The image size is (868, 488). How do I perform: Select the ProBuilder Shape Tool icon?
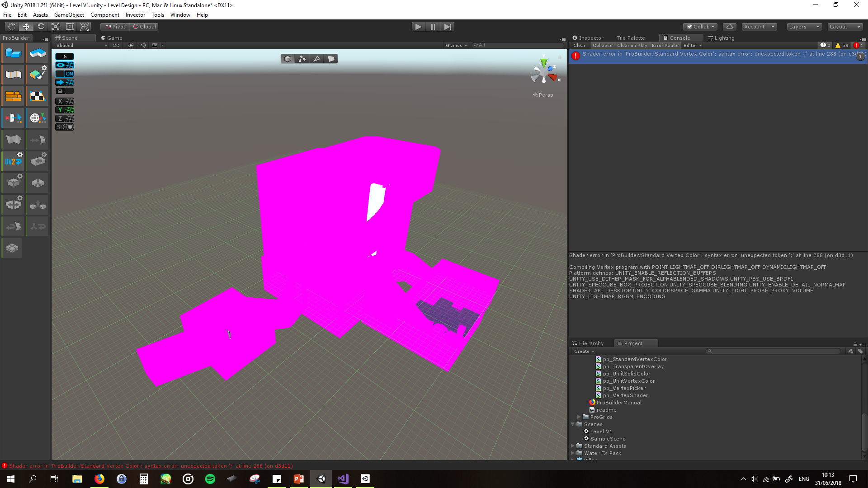pyautogui.click(x=13, y=53)
